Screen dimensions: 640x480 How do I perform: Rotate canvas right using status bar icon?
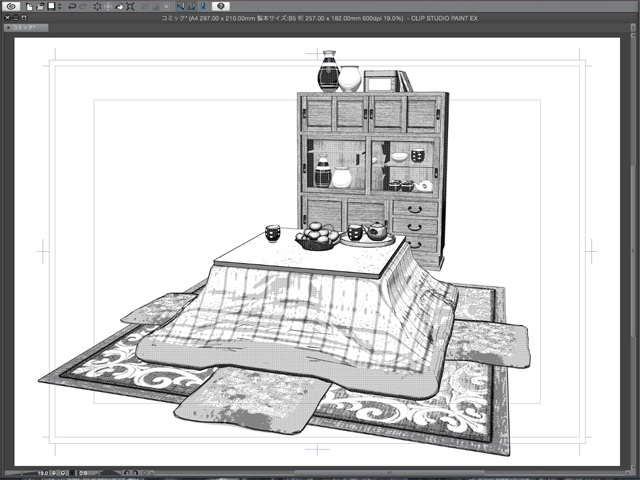(136, 473)
